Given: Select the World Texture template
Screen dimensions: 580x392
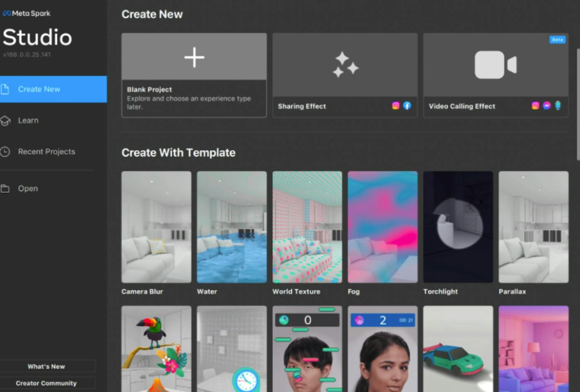Looking at the screenshot, I should click(307, 227).
